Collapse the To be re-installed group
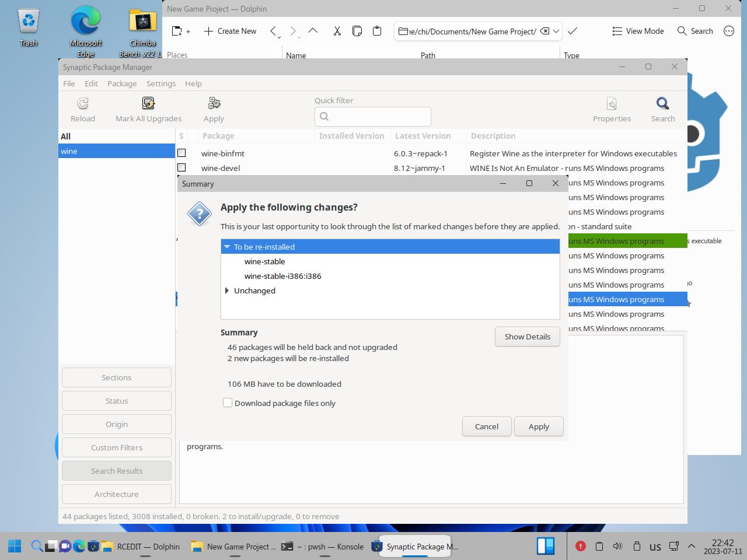Viewport: 747px width, 560px height. (x=227, y=247)
